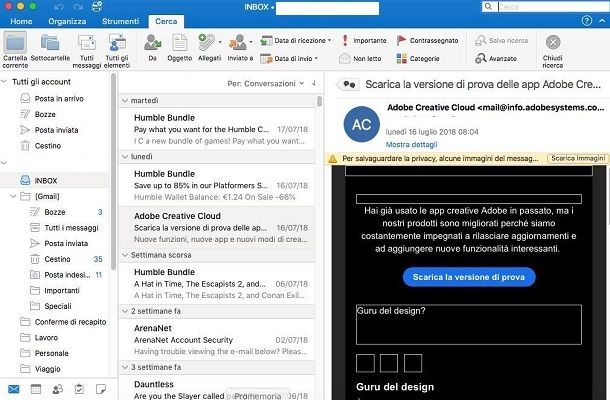Screen dimensions: 610x400
Task: Open the Conferme di recapito folder
Action: pos(63,322)
